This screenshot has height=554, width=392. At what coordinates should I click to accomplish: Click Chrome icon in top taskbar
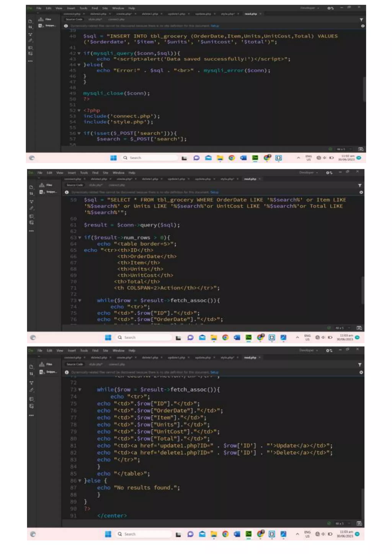pos(231,158)
